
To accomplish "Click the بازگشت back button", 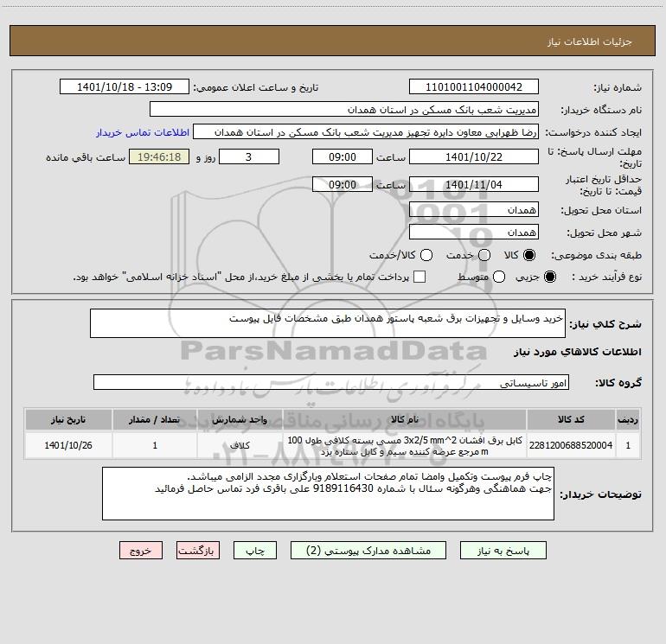I will click(198, 551).
